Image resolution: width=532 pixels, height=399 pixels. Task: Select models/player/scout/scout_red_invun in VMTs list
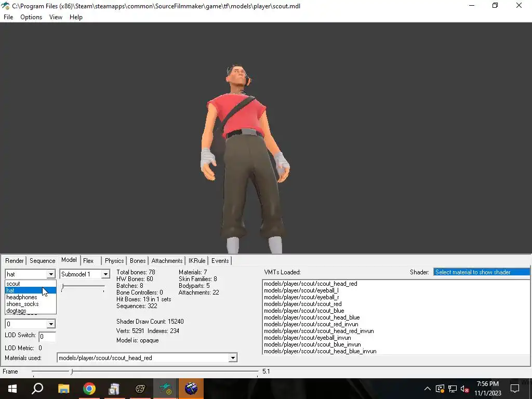pyautogui.click(x=311, y=324)
